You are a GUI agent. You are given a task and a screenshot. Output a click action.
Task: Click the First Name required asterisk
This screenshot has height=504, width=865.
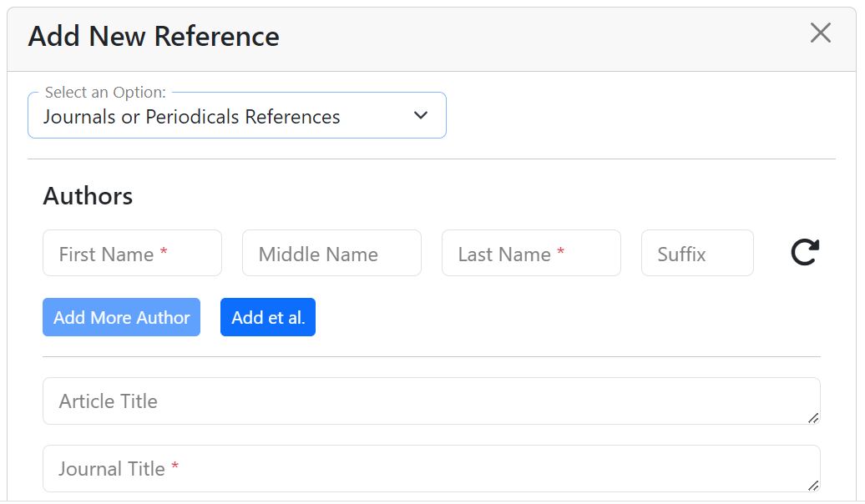tap(164, 253)
